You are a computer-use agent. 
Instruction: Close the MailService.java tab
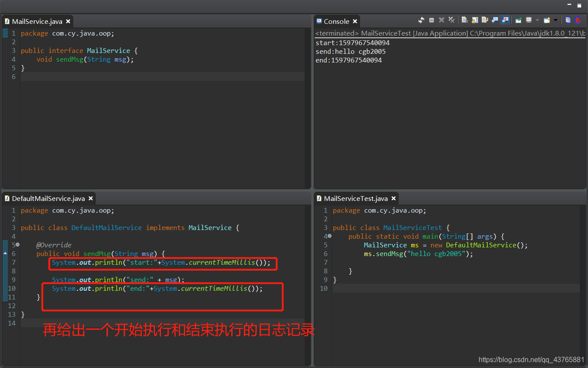pos(68,21)
